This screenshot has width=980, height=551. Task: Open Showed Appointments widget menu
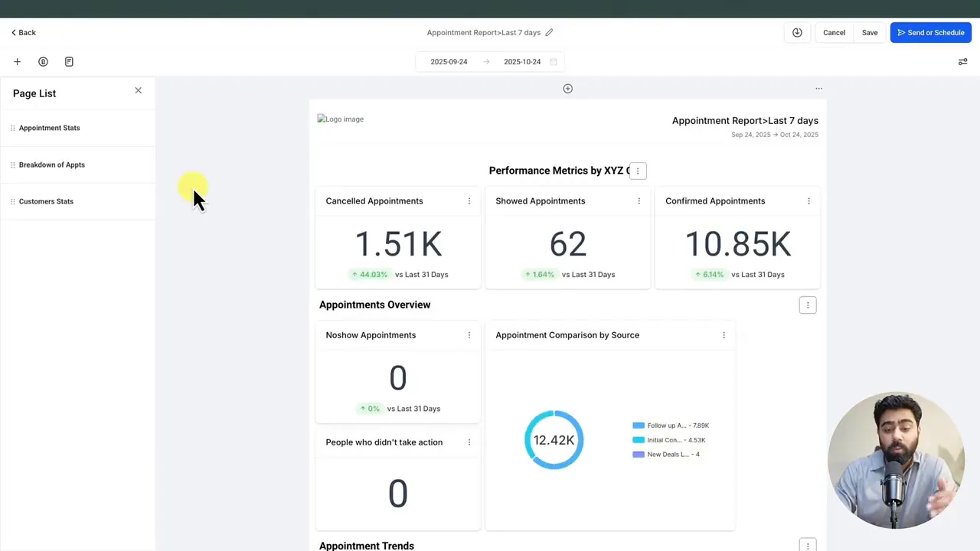point(639,201)
